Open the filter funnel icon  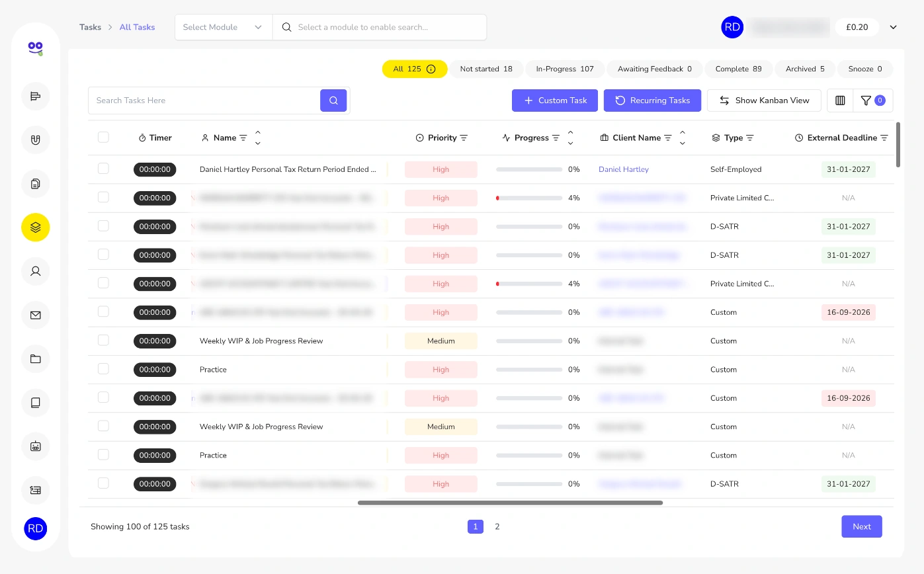(x=873, y=101)
